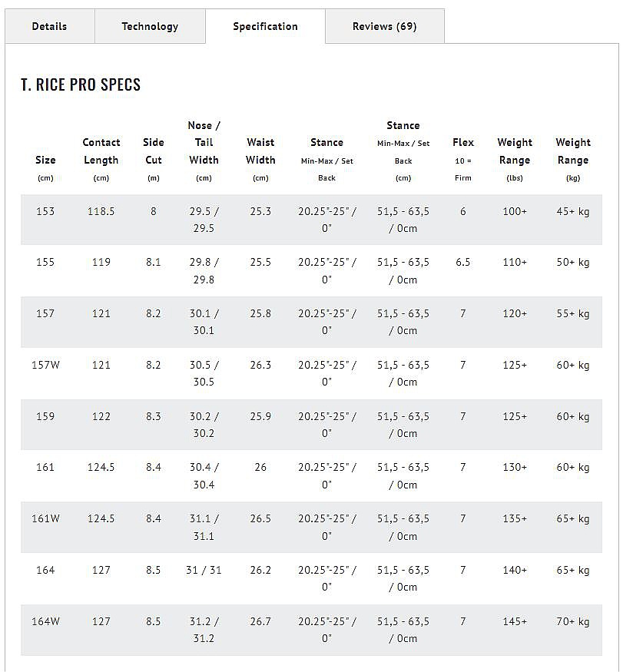
Task: Click the Side Cut column header
Action: [x=154, y=151]
